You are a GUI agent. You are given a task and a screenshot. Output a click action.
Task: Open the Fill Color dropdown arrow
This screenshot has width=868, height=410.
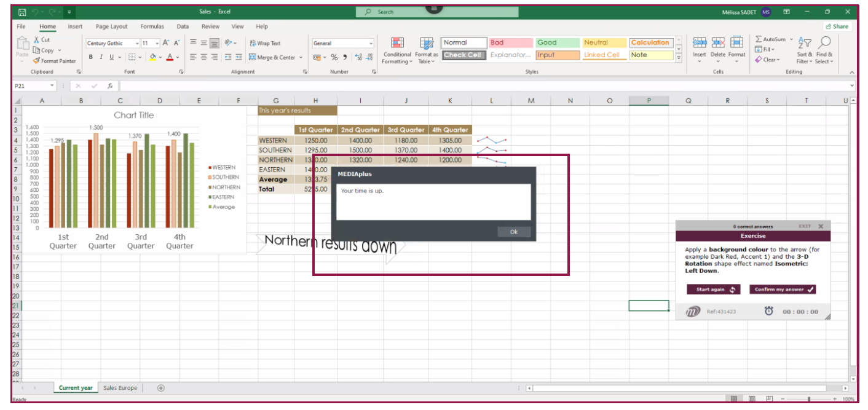click(x=160, y=57)
